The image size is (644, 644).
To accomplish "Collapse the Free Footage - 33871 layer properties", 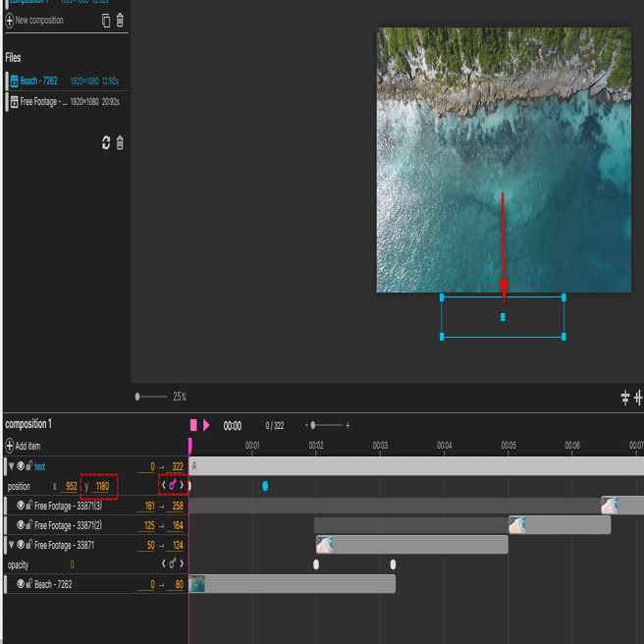I will tap(11, 545).
